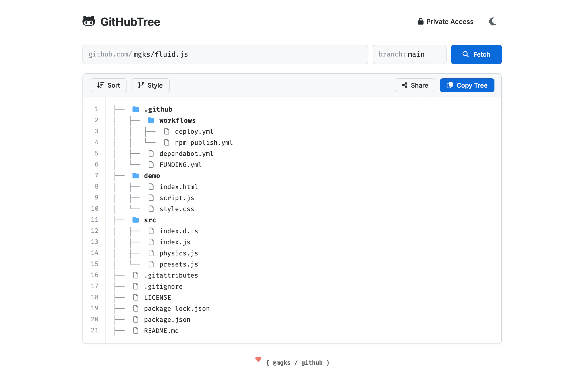Click the LICENSE file name
588x373 pixels.
click(158, 297)
